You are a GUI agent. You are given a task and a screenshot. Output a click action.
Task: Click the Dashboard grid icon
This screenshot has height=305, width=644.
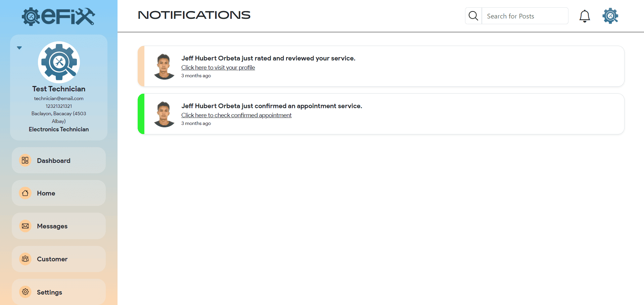click(x=25, y=160)
